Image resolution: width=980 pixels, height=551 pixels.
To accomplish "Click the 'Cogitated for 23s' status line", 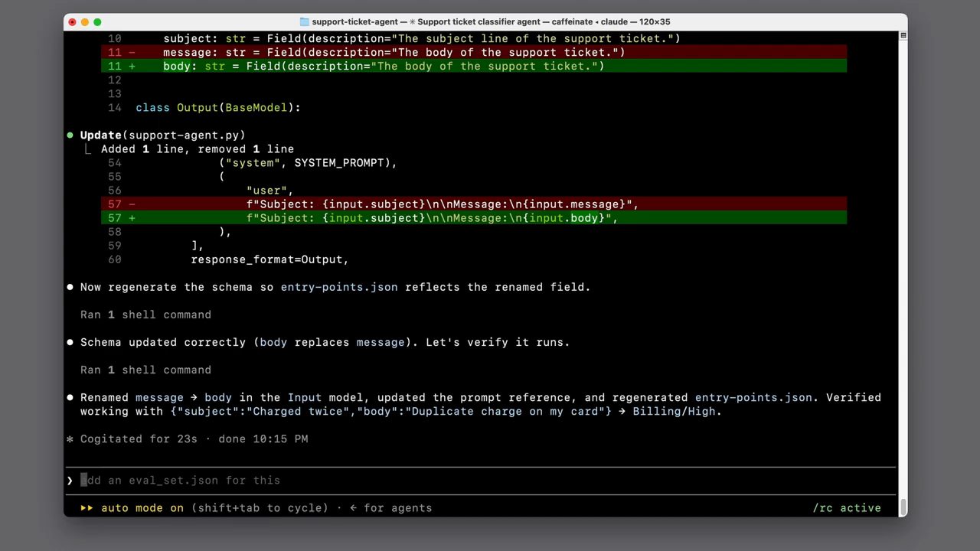I will click(x=139, y=439).
